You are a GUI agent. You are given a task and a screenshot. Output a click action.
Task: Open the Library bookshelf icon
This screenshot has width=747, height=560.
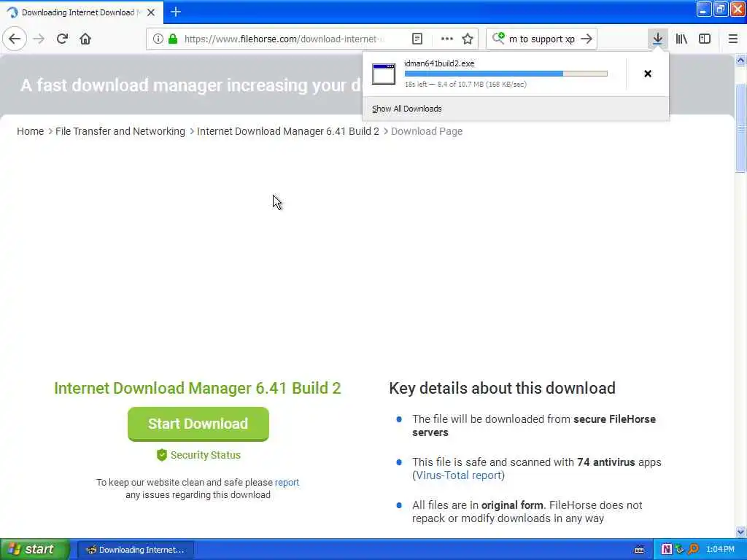click(681, 39)
